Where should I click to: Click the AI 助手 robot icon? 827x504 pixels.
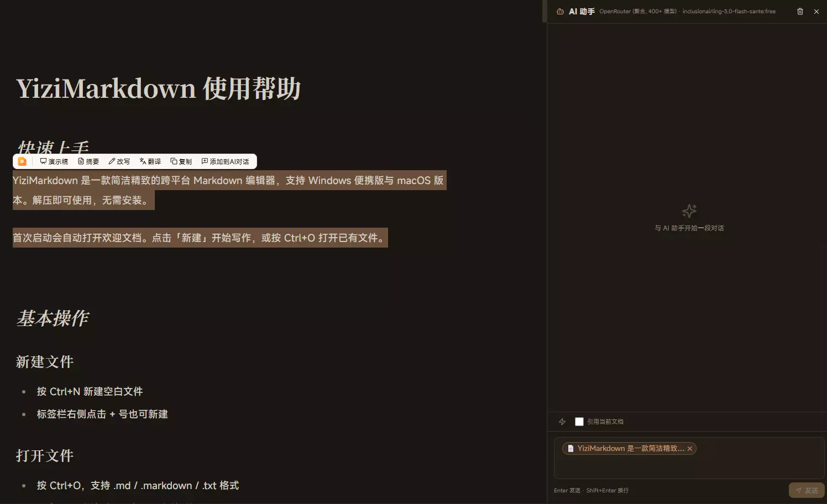pos(560,11)
